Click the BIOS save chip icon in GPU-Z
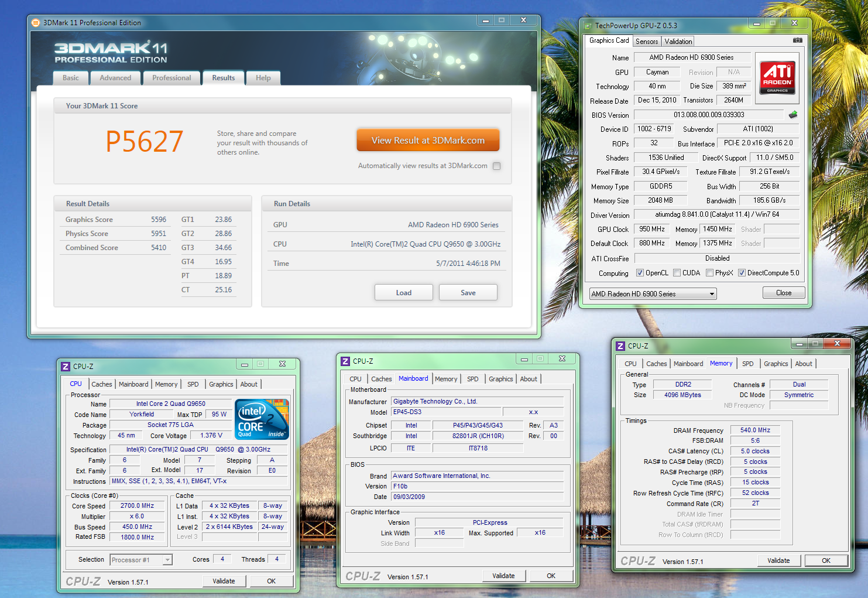The width and height of the screenshot is (868, 598). 793,114
